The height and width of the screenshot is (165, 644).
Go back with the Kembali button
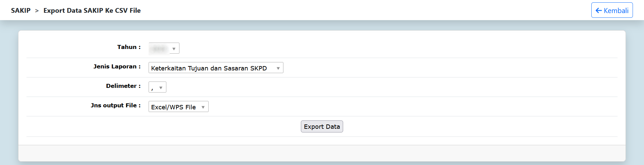point(612,10)
